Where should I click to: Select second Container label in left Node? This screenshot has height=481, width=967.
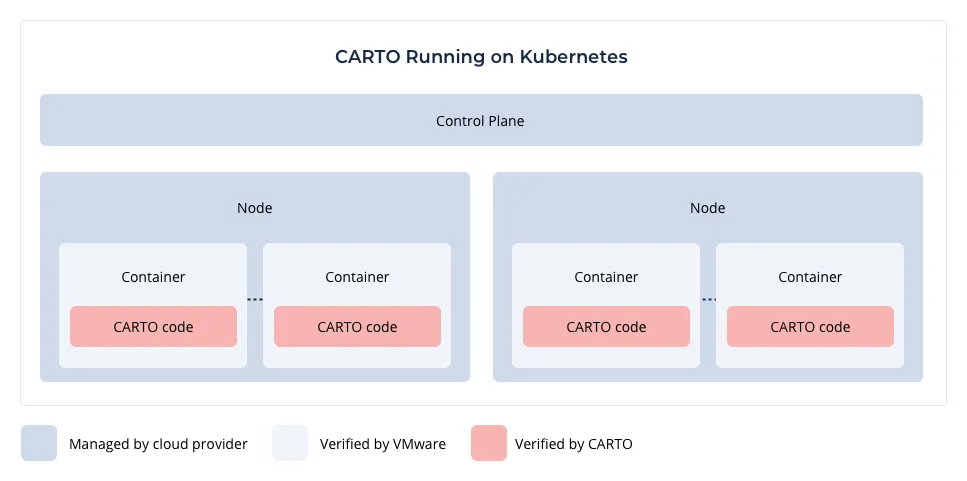click(x=357, y=277)
